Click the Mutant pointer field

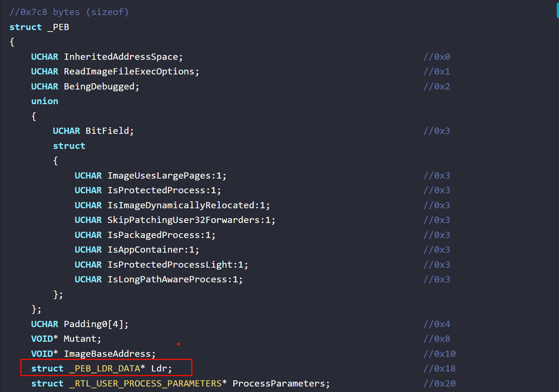[80, 339]
